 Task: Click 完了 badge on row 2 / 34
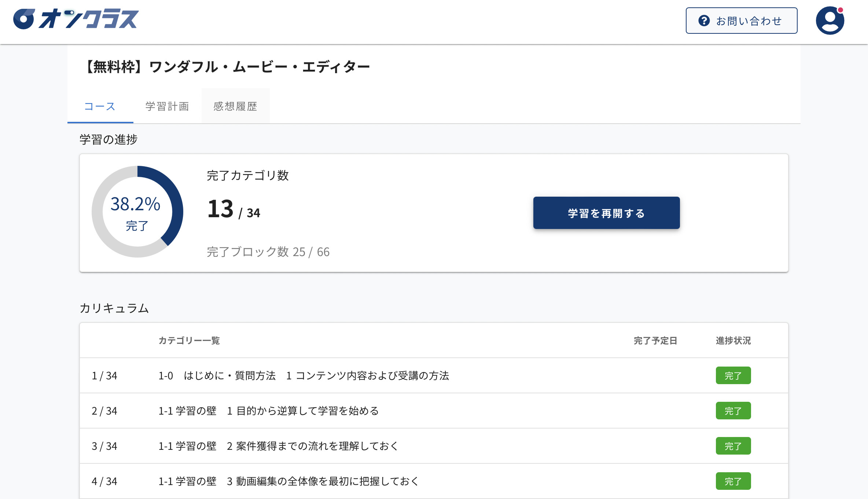(x=733, y=411)
